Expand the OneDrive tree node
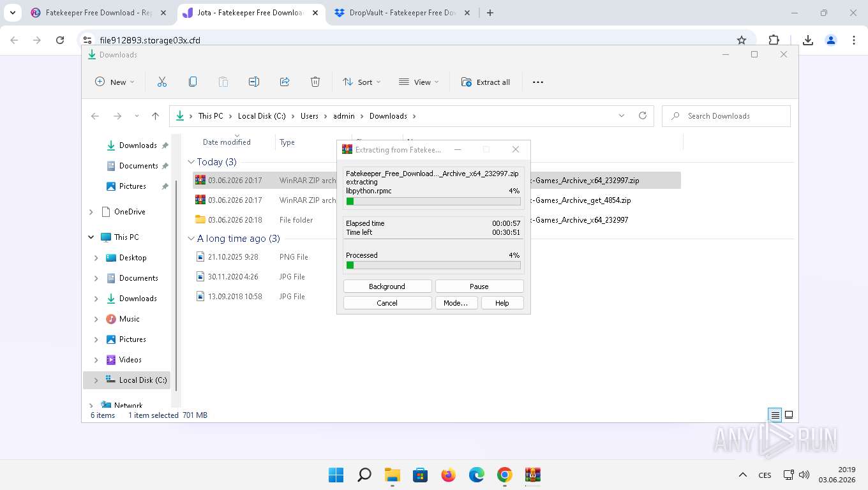Screen dimensions: 868x490 click(91, 212)
